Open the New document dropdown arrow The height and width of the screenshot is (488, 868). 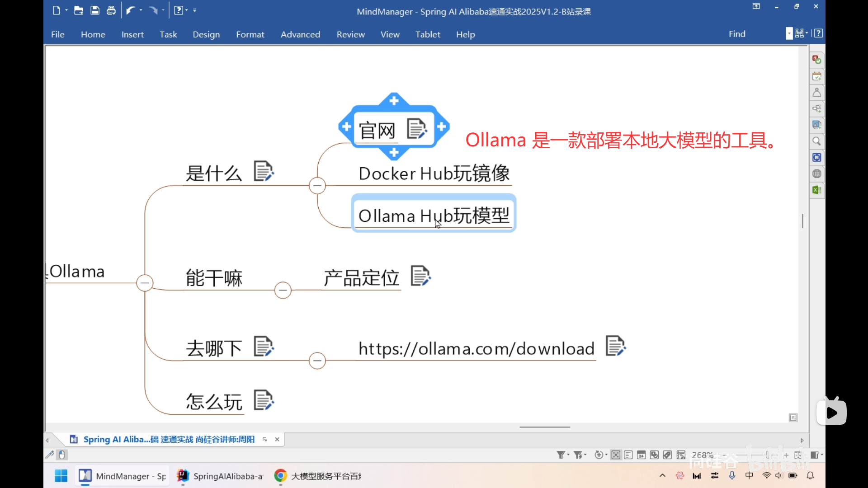(x=66, y=10)
